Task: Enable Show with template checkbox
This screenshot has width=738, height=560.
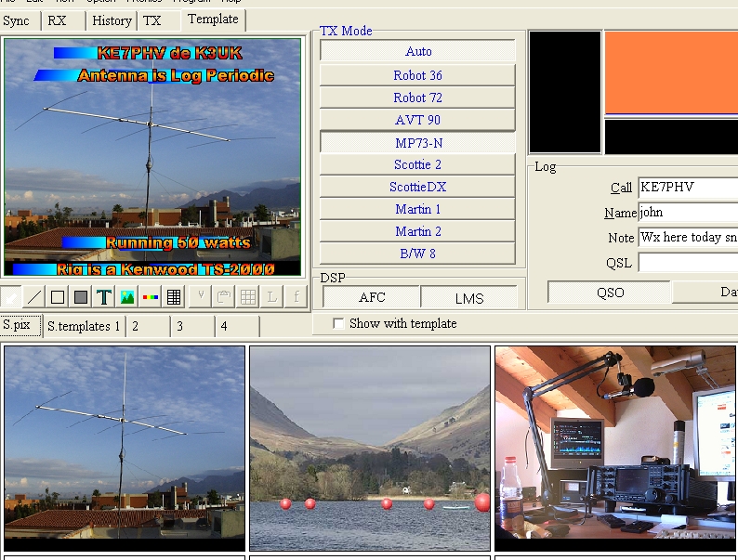Action: pyautogui.click(x=338, y=323)
